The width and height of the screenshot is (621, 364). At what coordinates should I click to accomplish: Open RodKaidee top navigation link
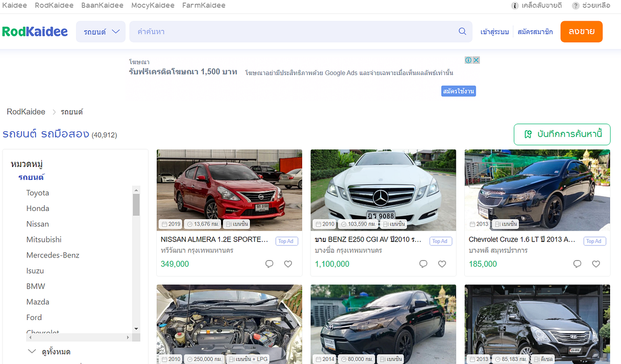tap(54, 6)
